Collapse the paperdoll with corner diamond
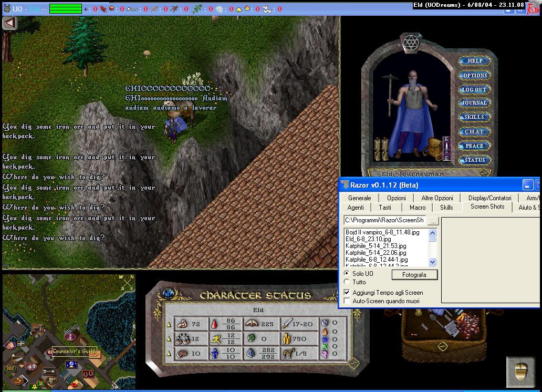 click(x=484, y=172)
